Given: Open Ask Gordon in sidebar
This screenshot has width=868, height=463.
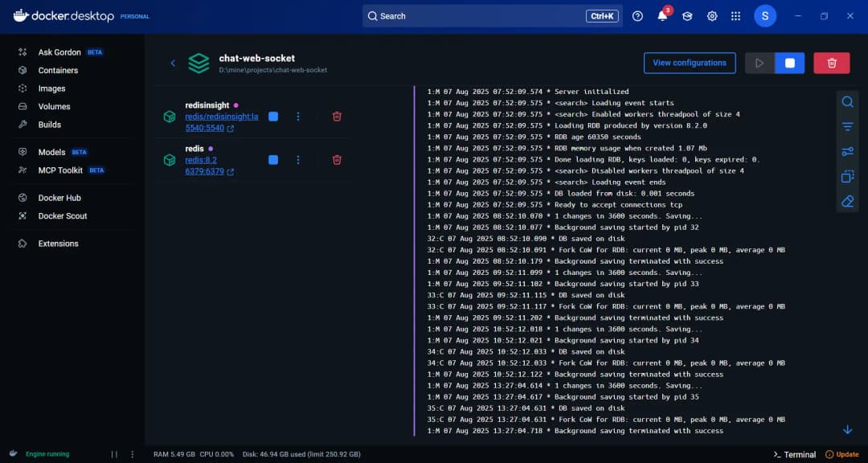Looking at the screenshot, I should pyautogui.click(x=59, y=52).
